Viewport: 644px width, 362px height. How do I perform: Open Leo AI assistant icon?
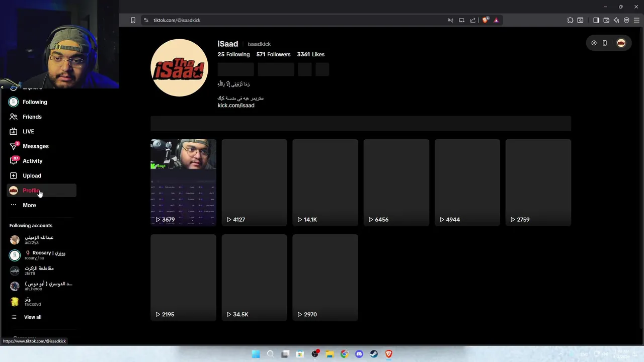coord(616,20)
